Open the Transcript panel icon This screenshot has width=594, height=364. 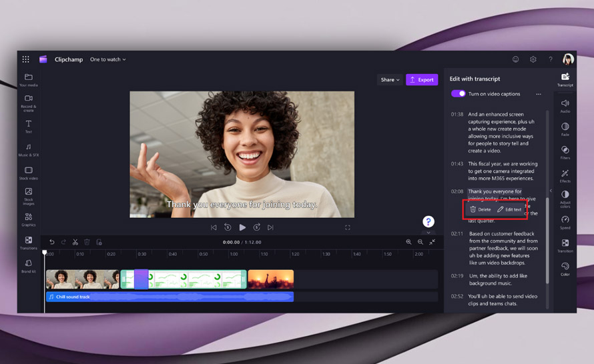[565, 80]
